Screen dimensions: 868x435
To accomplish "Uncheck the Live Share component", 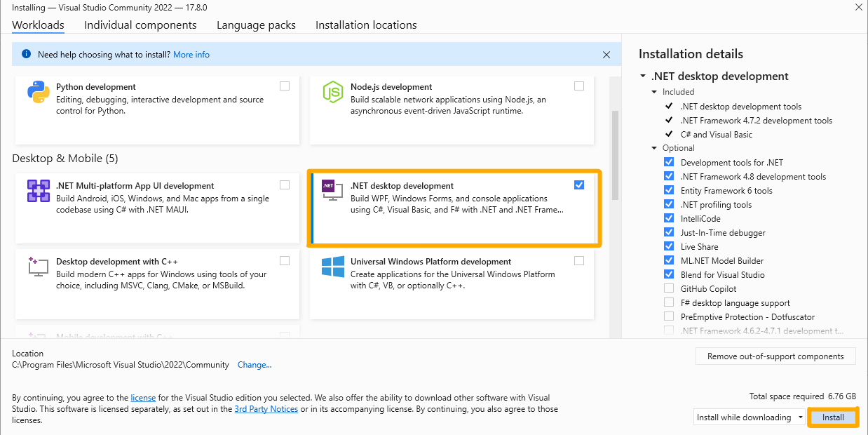I will [x=669, y=247].
